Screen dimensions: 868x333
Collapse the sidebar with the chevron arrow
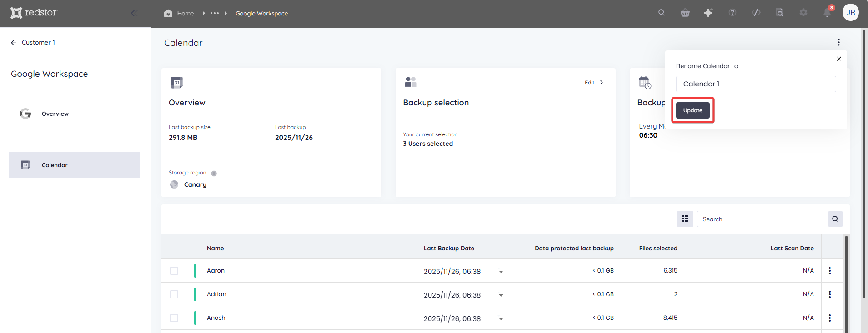(133, 13)
